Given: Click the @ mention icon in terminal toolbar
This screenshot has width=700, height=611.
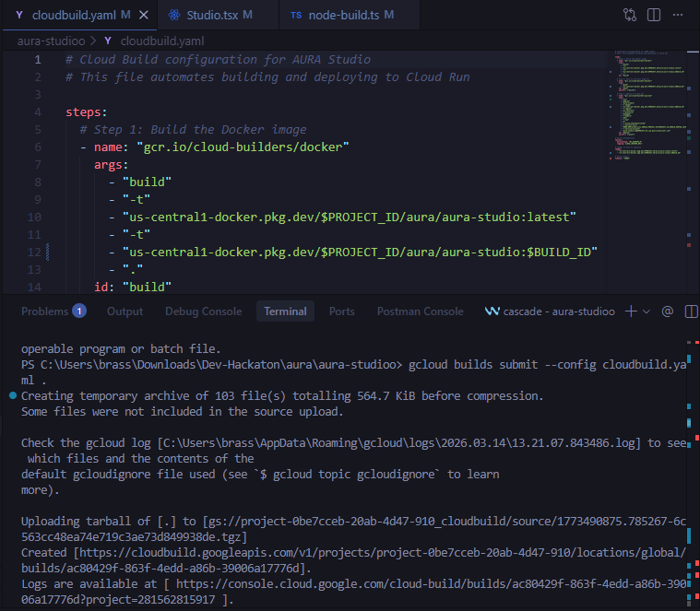Looking at the screenshot, I should coord(668,311).
